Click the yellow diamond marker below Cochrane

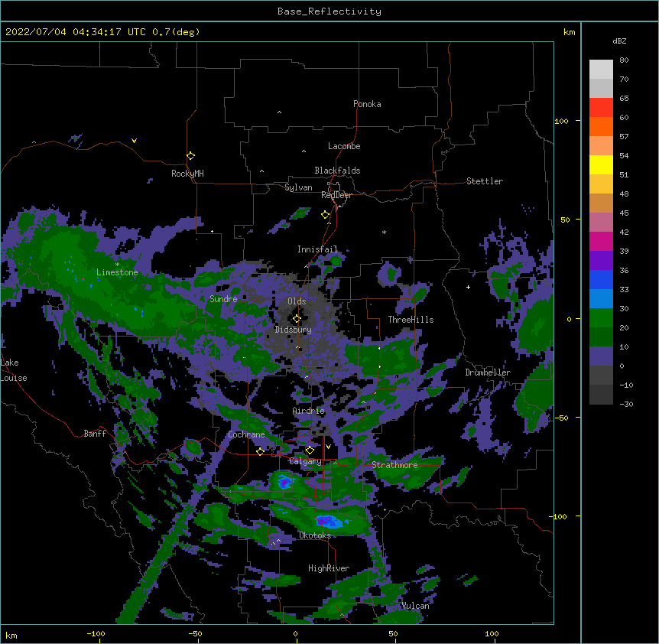260,452
